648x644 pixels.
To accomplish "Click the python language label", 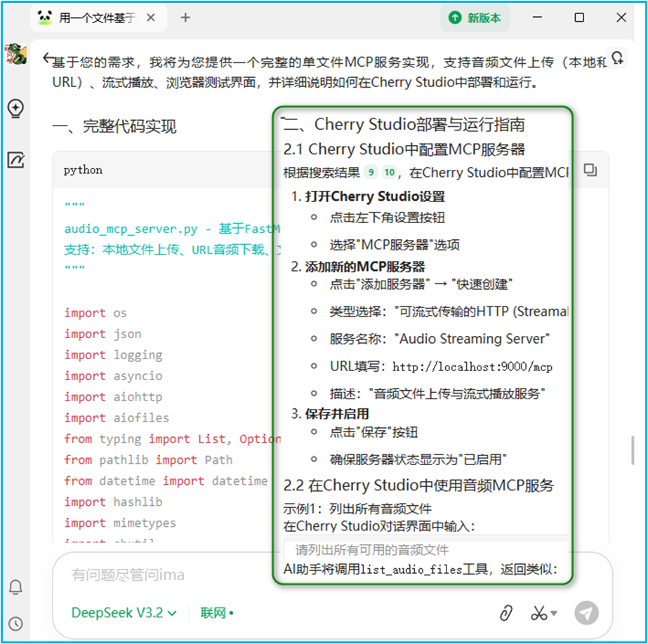I will pos(83,170).
